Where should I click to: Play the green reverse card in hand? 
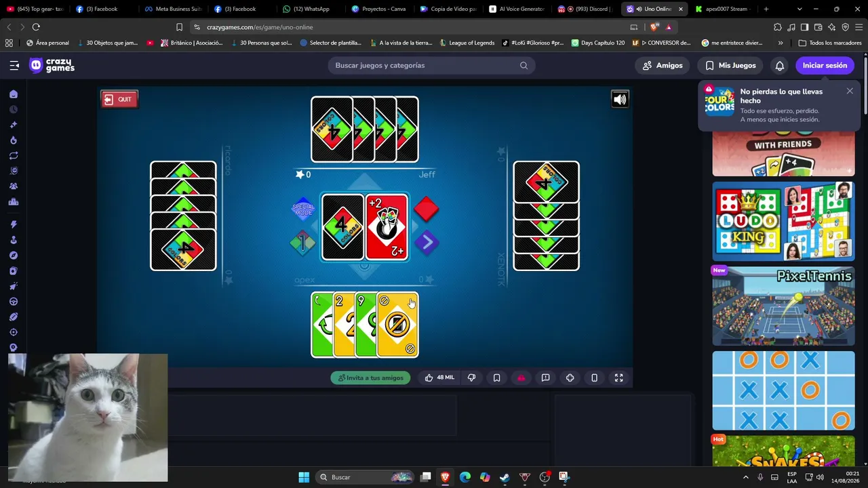coord(322,325)
